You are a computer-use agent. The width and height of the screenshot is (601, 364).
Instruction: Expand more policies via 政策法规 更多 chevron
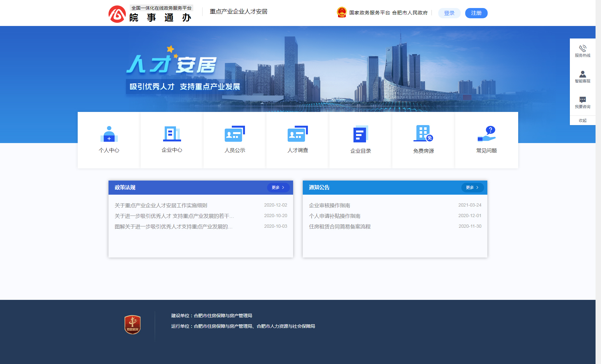pos(278,188)
